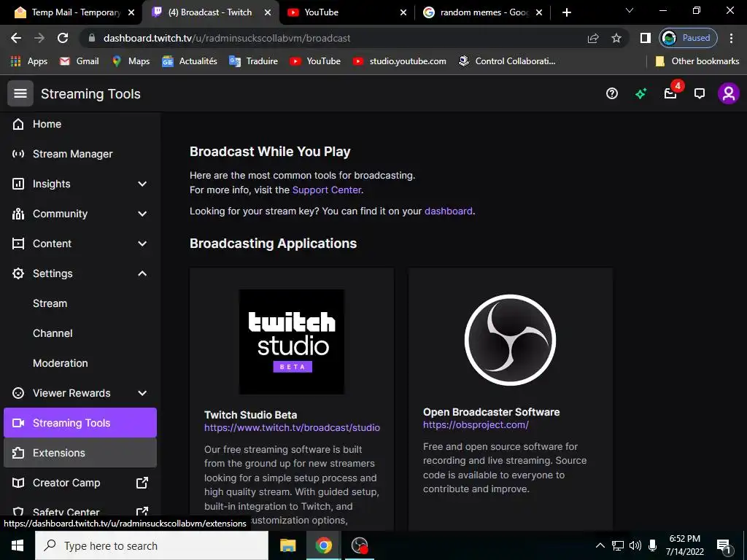Viewport: 747px width, 560px height.
Task: Click the Insights chart icon
Action: point(18,184)
